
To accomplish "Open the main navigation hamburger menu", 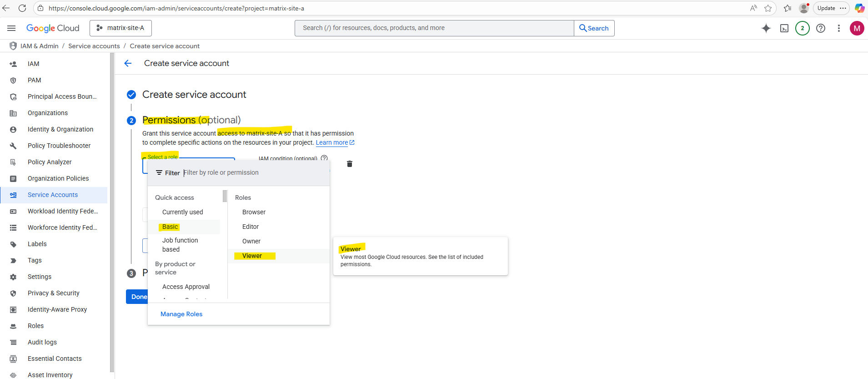I will [x=11, y=28].
